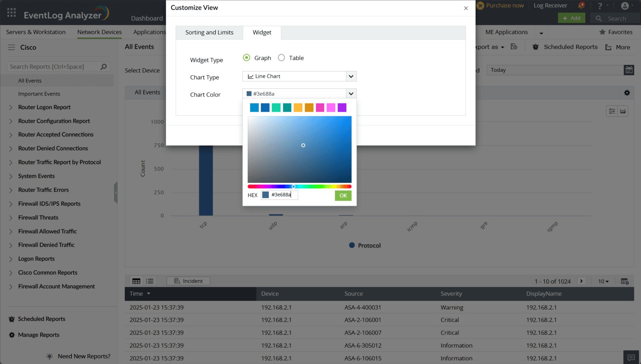641x364 pixels.
Task: Go to next page of results
Action: pos(581,281)
